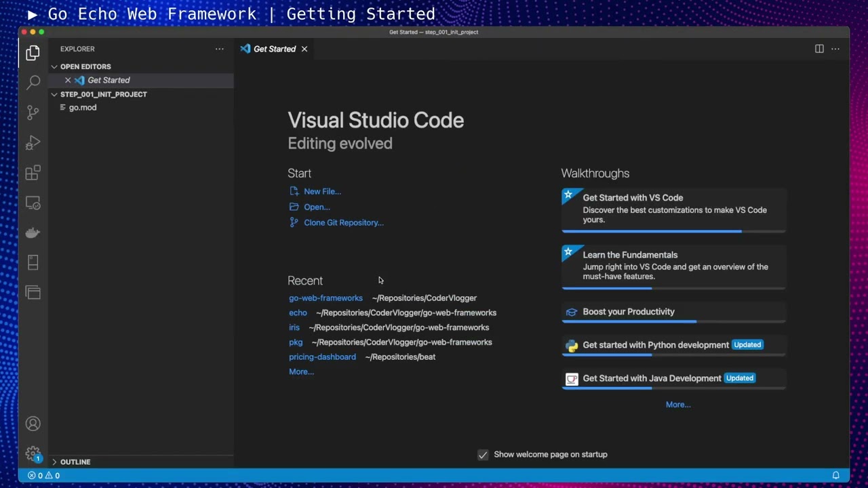Open recent pricing-dashboard project
This screenshot has height=488, width=868.
click(x=322, y=357)
